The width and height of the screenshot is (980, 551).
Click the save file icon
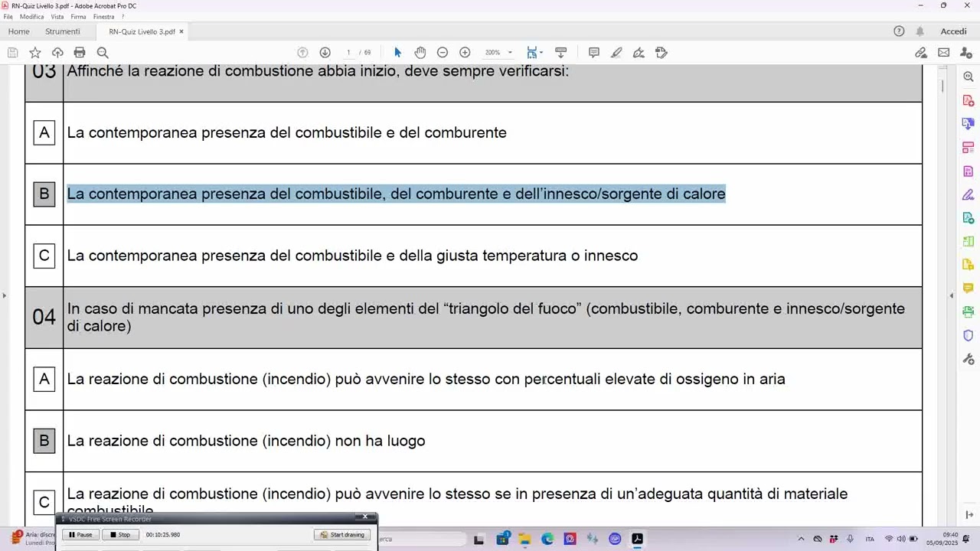12,52
